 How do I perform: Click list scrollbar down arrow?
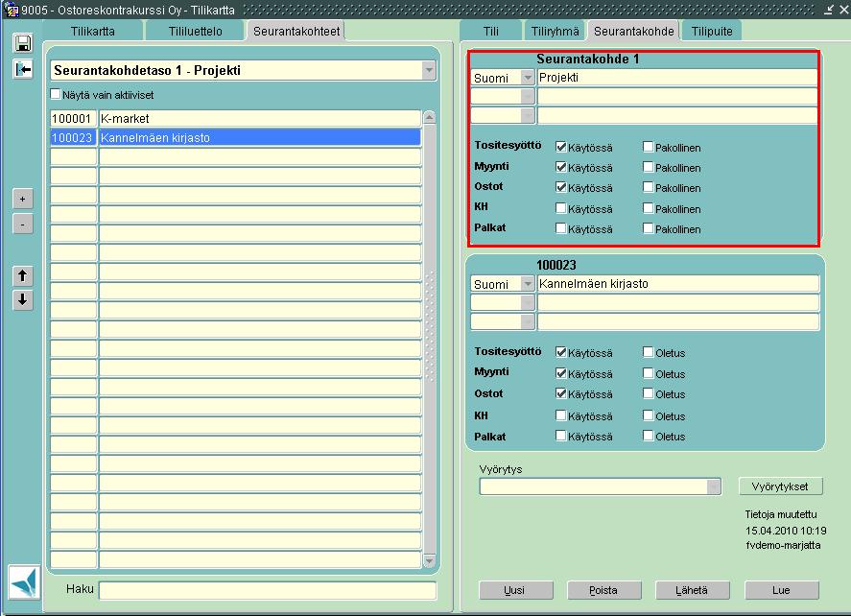[x=429, y=561]
